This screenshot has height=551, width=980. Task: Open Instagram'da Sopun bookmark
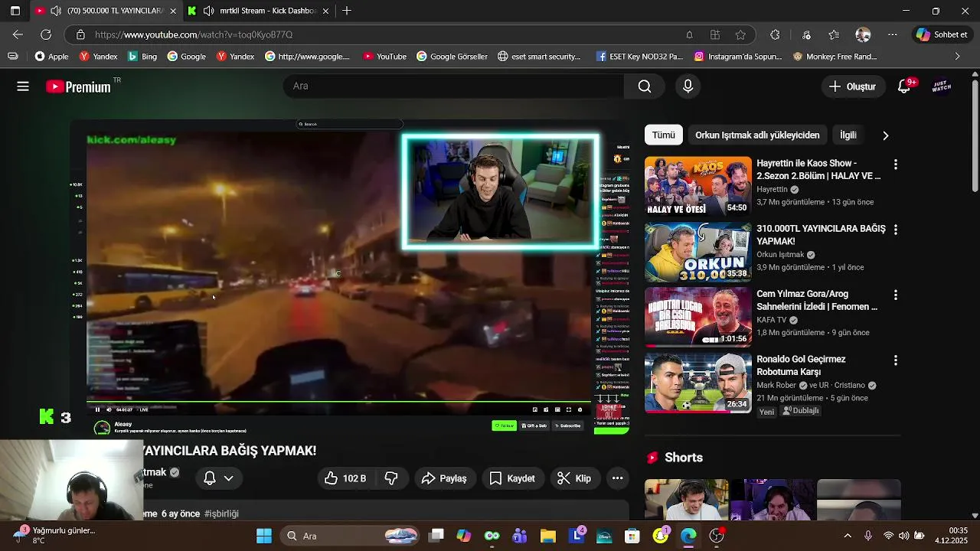tap(738, 56)
